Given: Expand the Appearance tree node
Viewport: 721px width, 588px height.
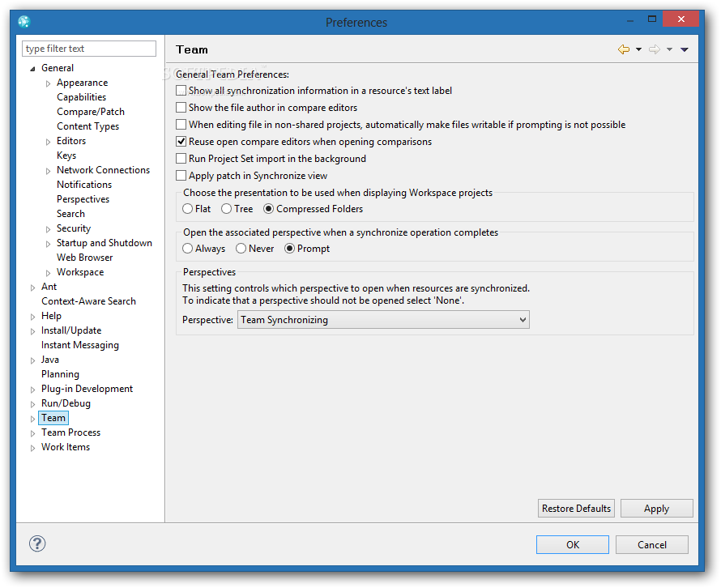Looking at the screenshot, I should point(49,83).
